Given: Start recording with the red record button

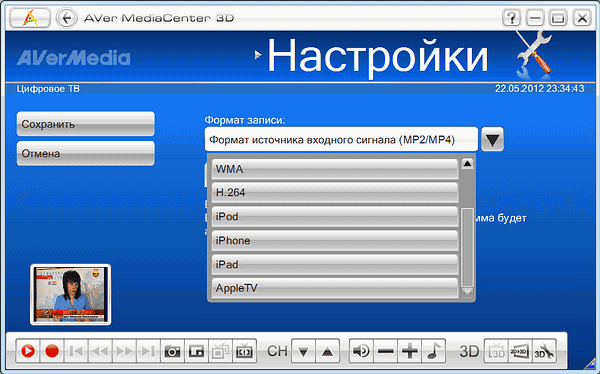Looking at the screenshot, I should 52,351.
